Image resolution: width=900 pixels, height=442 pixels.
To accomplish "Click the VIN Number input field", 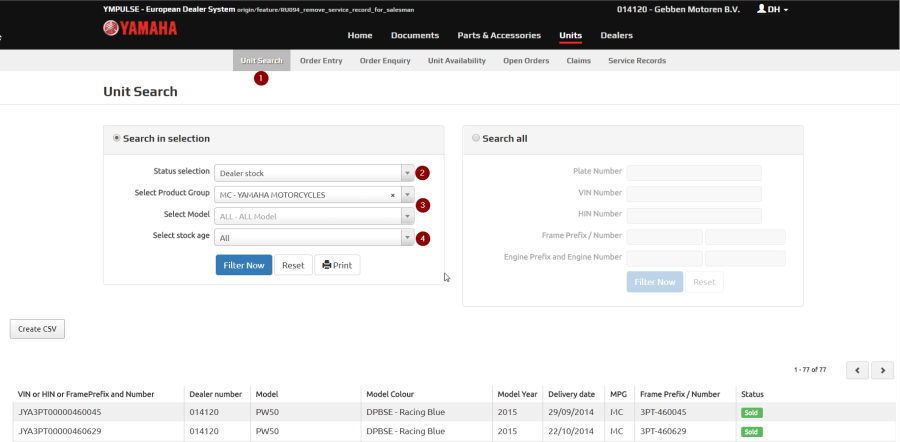I will coord(694,194).
